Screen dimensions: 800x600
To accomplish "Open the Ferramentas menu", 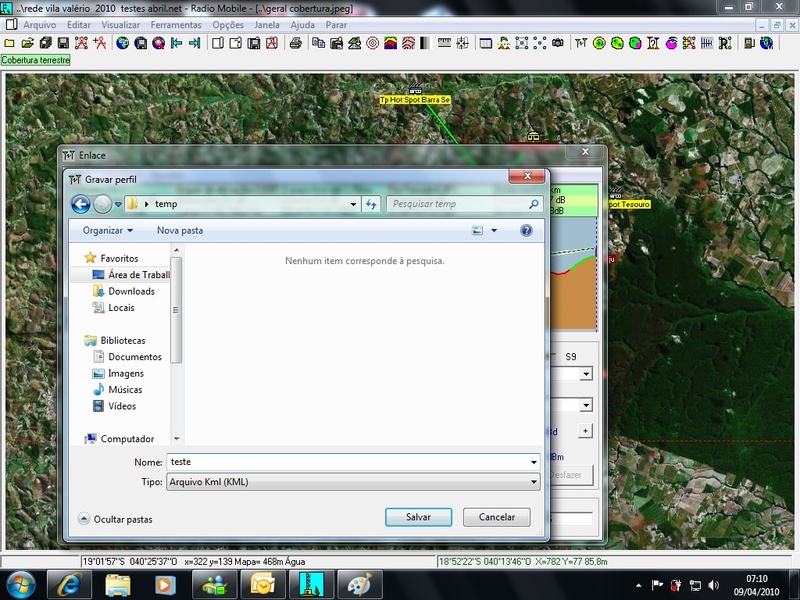I will (x=176, y=24).
